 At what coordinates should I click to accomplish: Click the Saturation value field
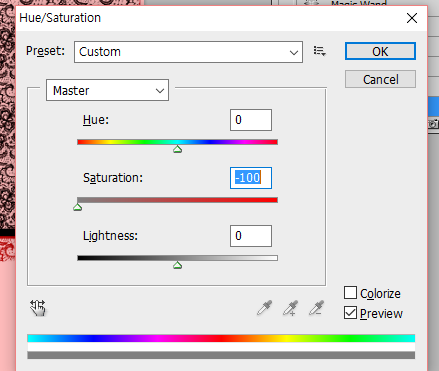coord(251,178)
